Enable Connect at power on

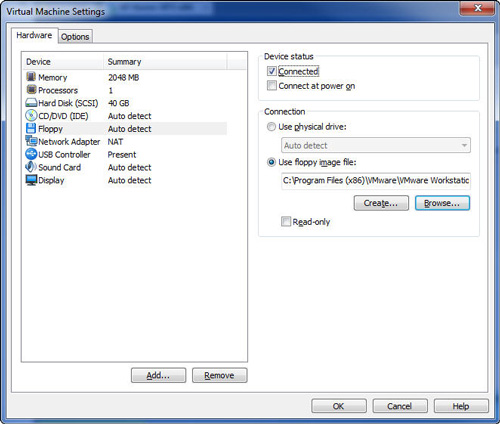pos(272,86)
